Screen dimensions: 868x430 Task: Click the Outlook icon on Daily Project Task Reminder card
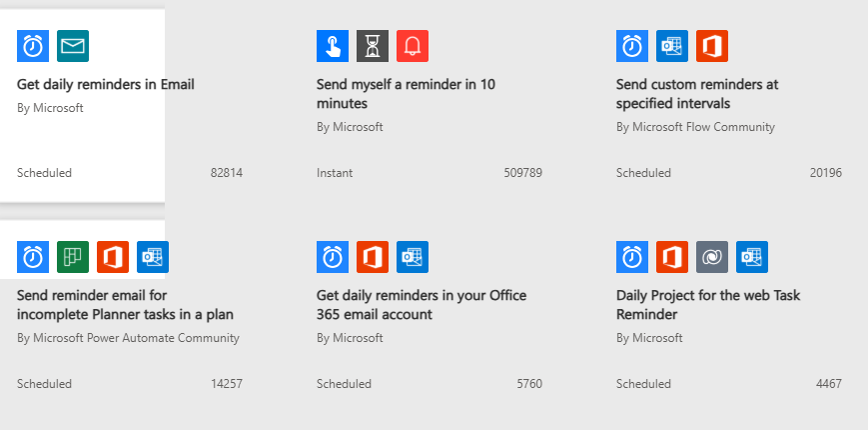click(x=752, y=257)
